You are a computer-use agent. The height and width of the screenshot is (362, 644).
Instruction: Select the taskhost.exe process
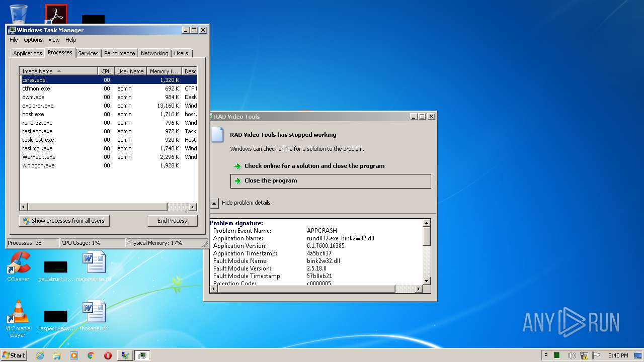coord(108,140)
